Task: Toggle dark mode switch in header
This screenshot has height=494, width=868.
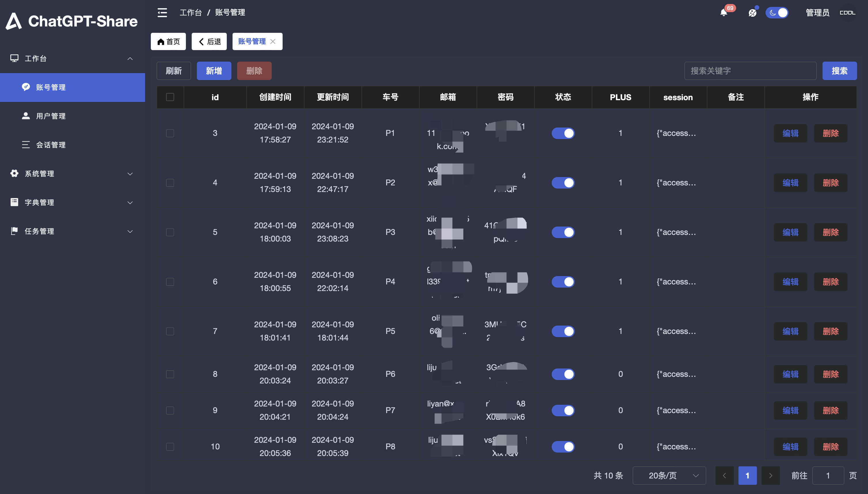Action: point(777,13)
